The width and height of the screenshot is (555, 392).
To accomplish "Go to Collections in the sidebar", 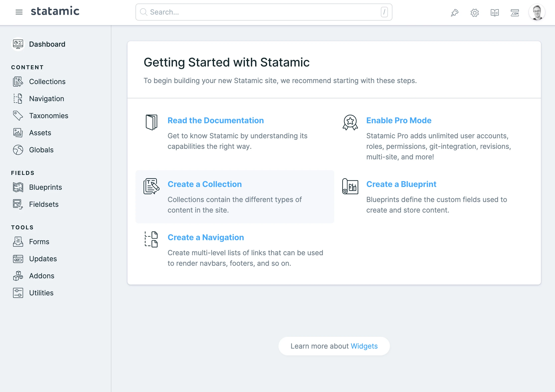I will [x=47, y=82].
